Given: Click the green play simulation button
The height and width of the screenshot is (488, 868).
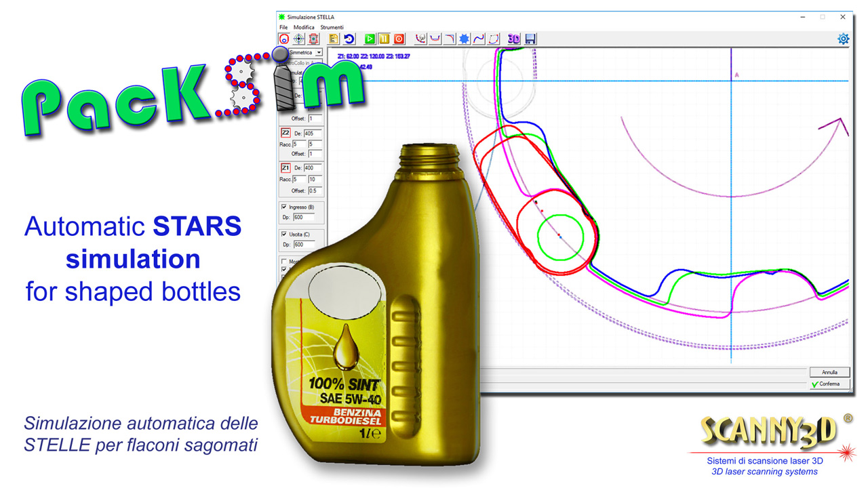Looking at the screenshot, I should [370, 39].
